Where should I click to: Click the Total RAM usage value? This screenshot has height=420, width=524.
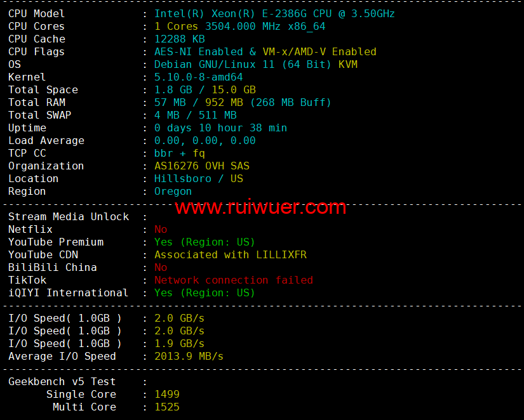coord(243,103)
